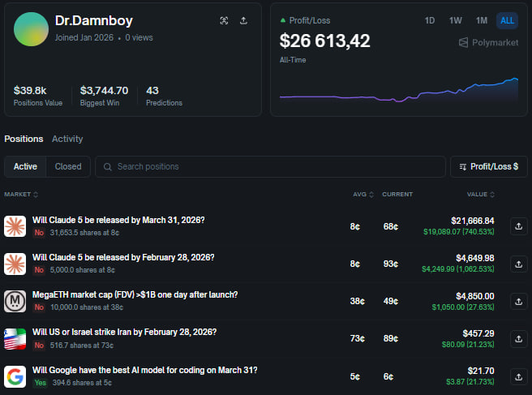Share the MegaETH position
The height and width of the screenshot is (395, 532).
coord(519,302)
